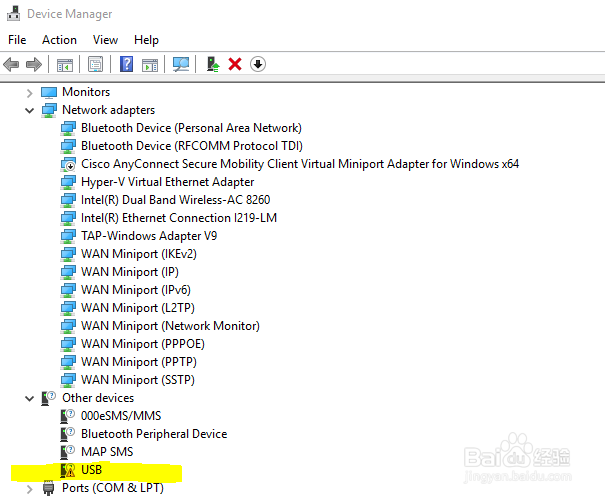
Task: Select WAN Miniport (PPPOE)
Action: (x=143, y=344)
